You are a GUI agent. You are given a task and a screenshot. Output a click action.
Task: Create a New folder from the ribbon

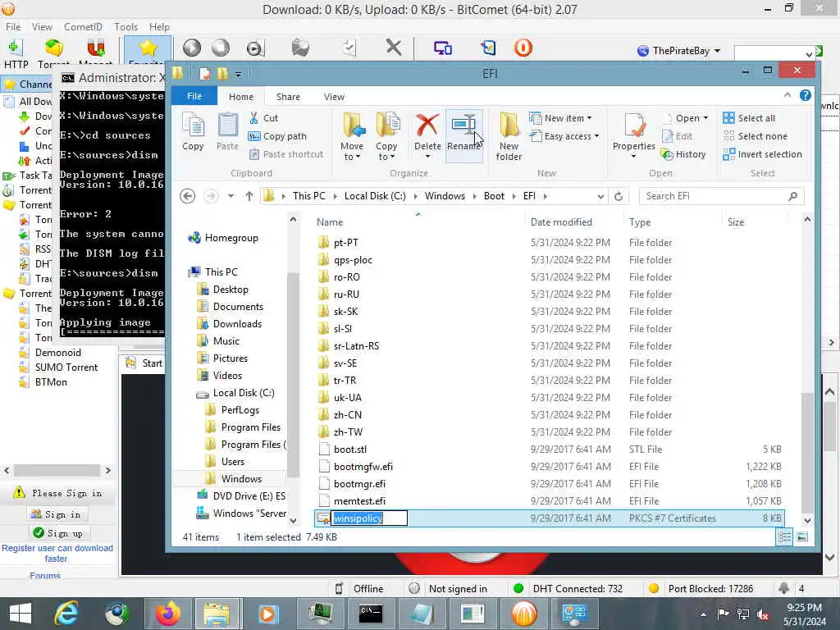509,136
